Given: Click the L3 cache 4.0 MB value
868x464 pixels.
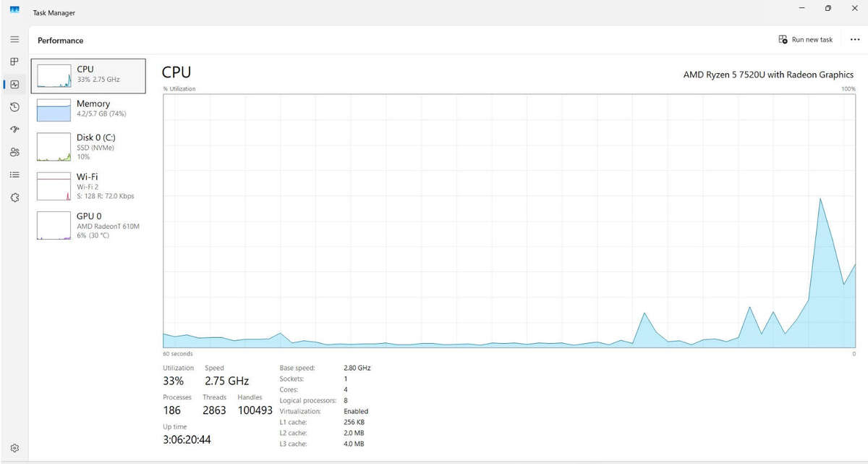Looking at the screenshot, I should point(354,444).
